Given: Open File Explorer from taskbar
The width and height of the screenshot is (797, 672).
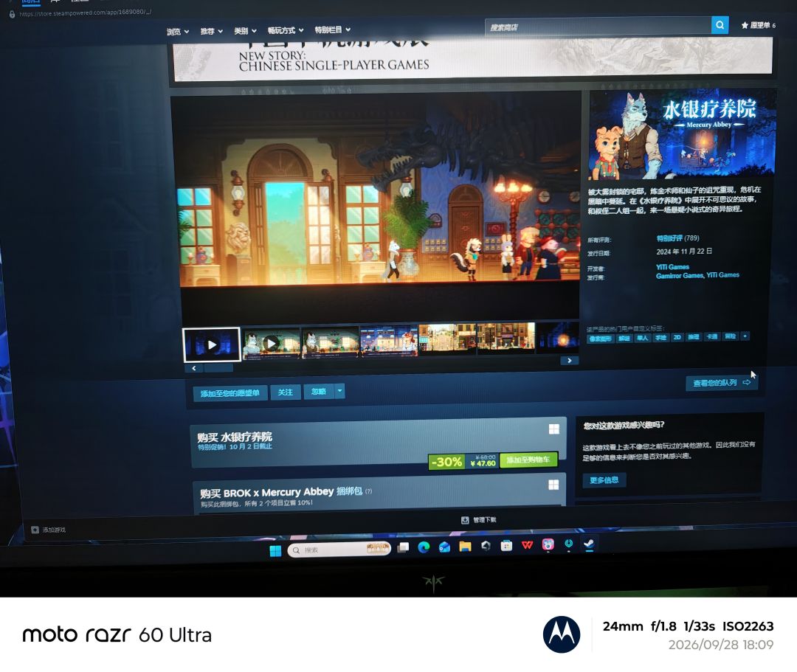Looking at the screenshot, I should [465, 546].
